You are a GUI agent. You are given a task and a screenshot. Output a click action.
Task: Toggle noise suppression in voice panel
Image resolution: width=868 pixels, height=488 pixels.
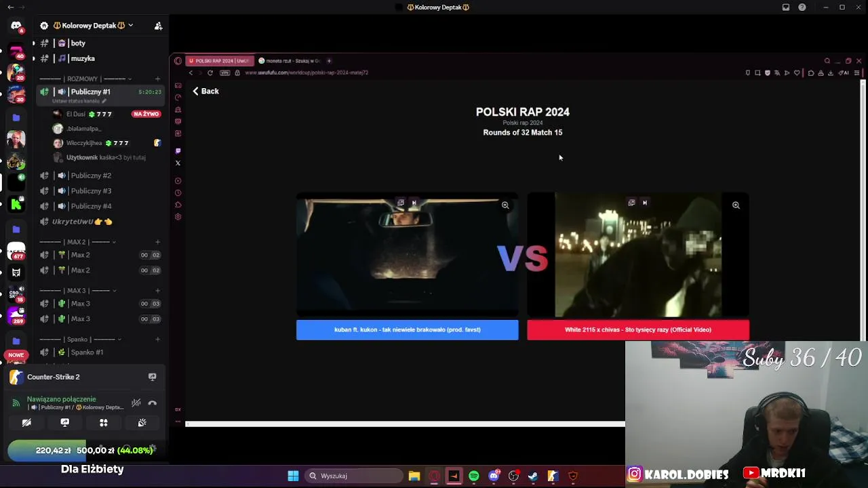(x=136, y=403)
